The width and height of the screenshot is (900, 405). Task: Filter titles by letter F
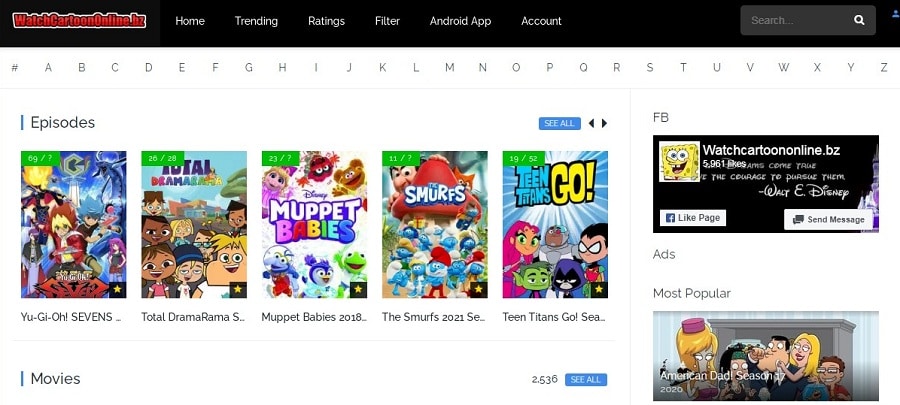215,68
